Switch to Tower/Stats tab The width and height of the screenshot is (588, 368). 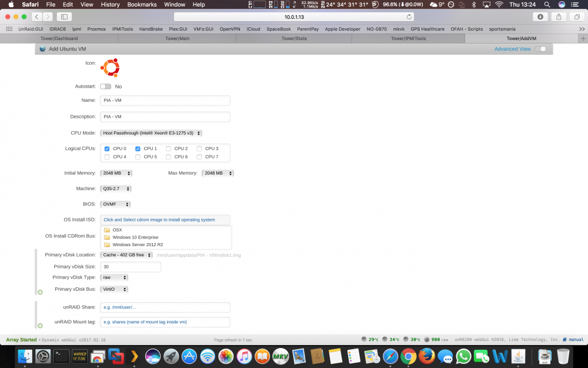pyautogui.click(x=294, y=38)
